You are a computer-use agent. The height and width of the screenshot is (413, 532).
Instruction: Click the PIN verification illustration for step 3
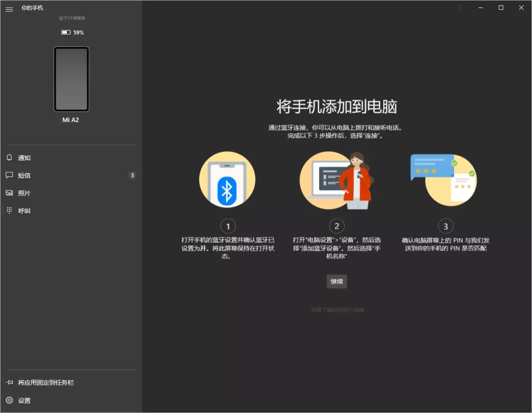[444, 180]
